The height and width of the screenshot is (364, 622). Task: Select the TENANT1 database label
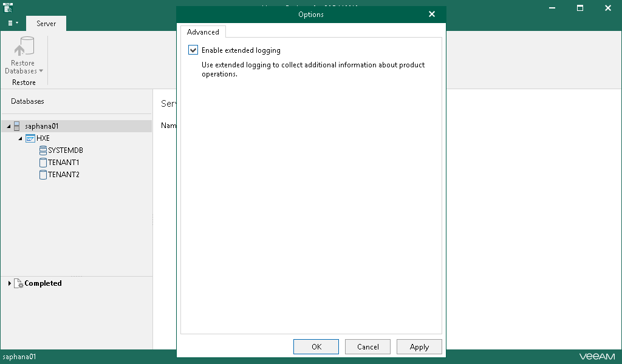[64, 163]
